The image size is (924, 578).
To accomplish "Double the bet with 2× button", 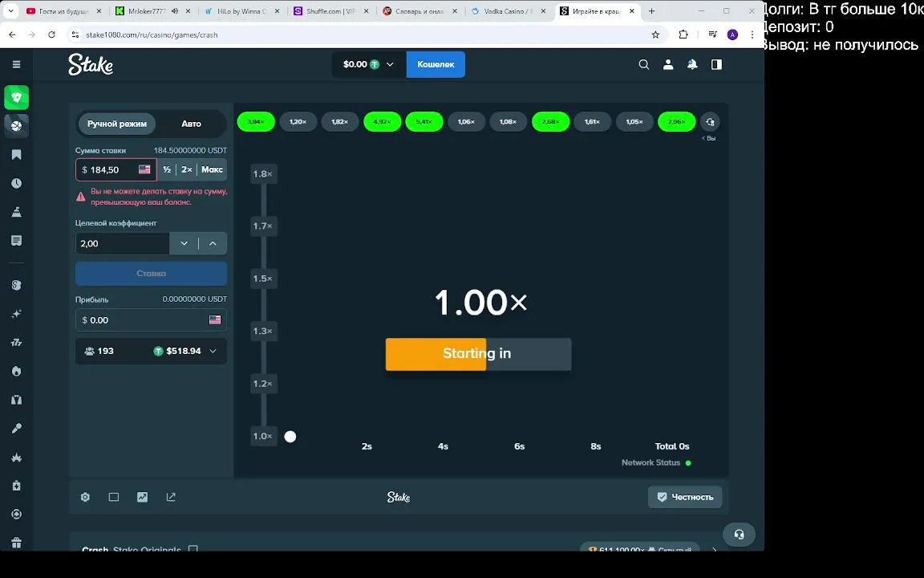I will click(x=186, y=169).
